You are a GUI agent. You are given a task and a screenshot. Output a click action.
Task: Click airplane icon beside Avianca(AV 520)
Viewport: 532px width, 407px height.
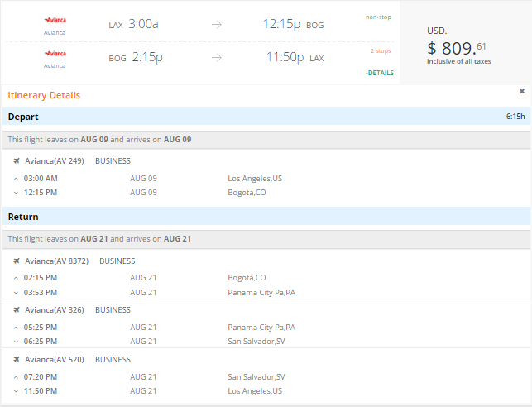click(16, 359)
